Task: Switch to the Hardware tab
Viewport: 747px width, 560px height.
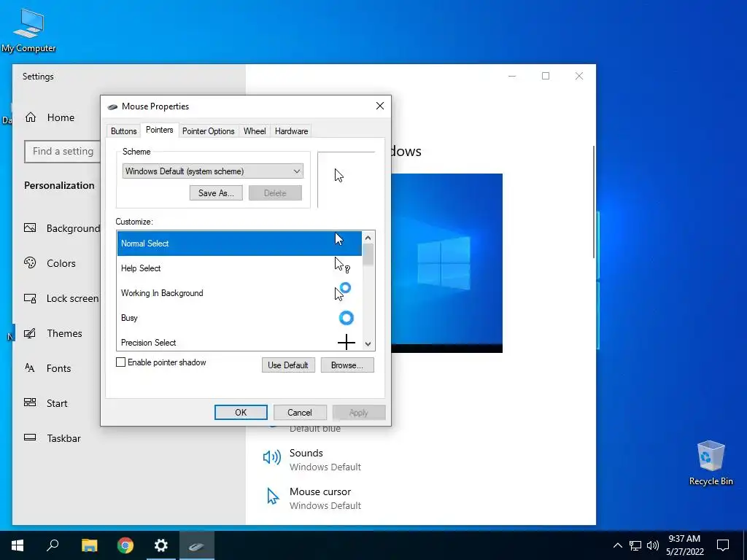Action: click(x=291, y=131)
